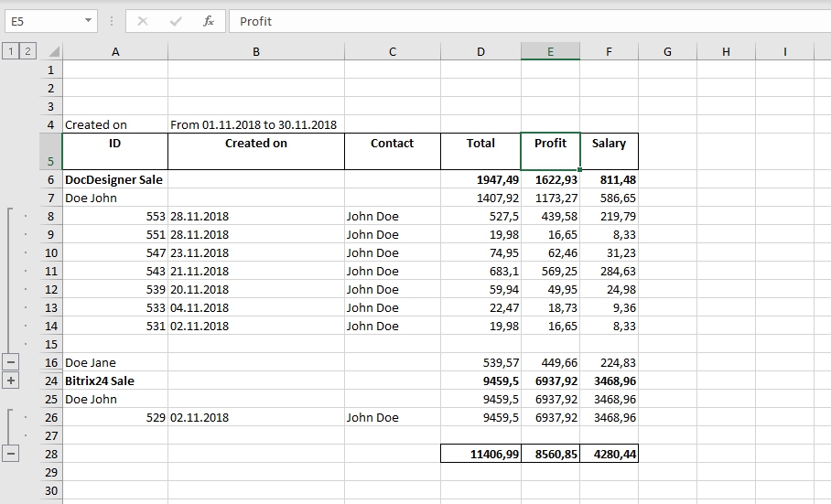Select column I header
This screenshot has height=504, width=831.
[x=785, y=52]
